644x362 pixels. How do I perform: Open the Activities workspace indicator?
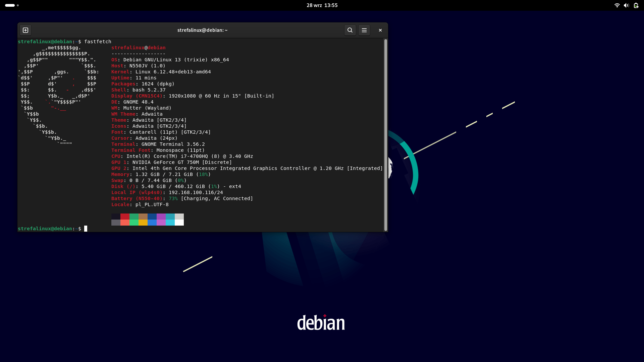click(12, 5)
